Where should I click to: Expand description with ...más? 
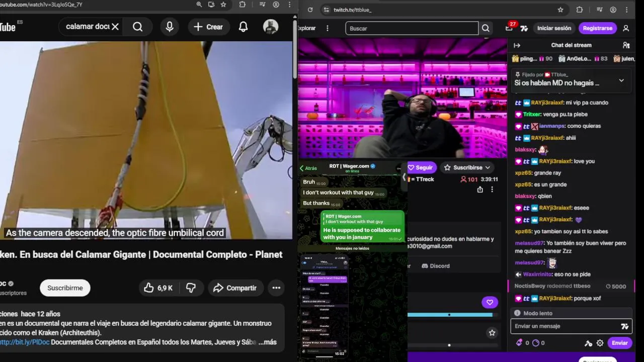pos(267,342)
